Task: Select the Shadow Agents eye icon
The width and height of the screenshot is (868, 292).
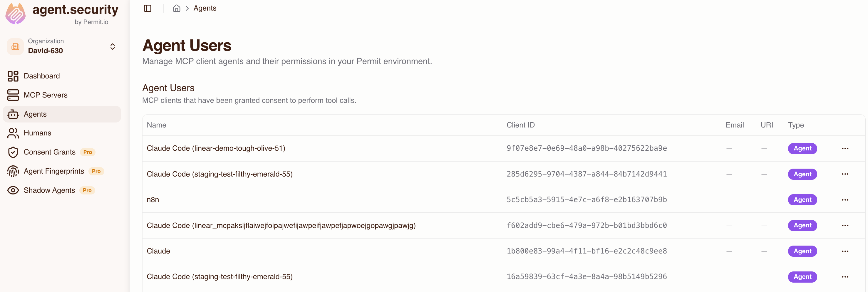Action: [13, 190]
